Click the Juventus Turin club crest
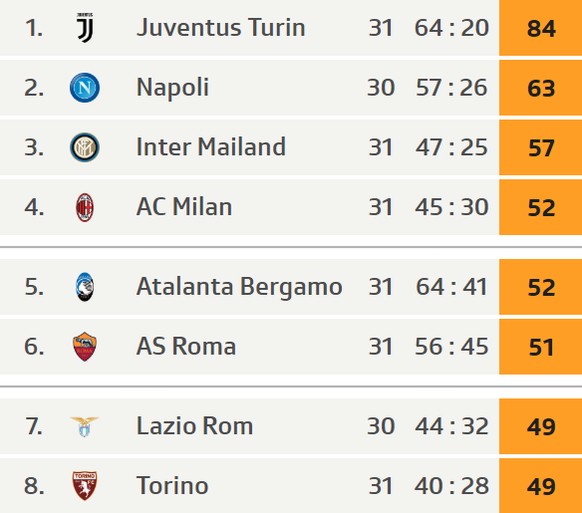The height and width of the screenshot is (513, 582). [85, 27]
